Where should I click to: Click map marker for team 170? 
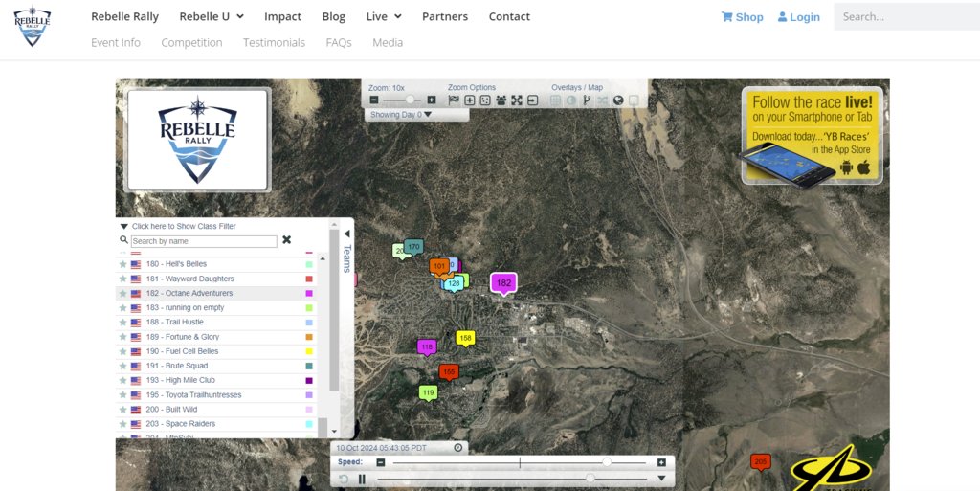coord(413,247)
